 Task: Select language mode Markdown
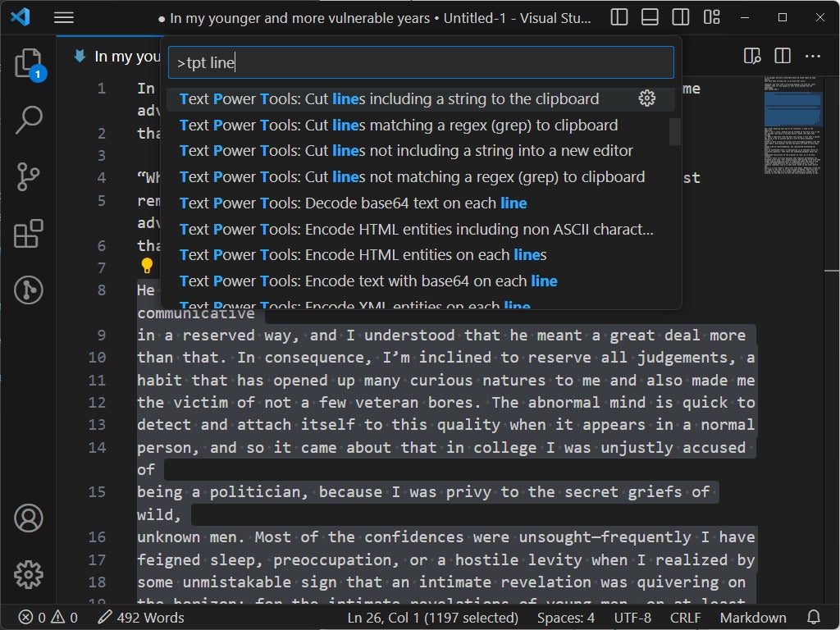pos(753,617)
